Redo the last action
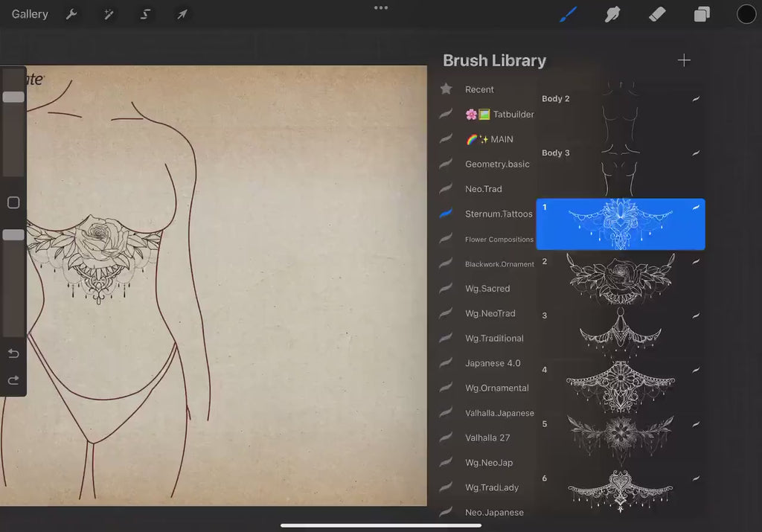Viewport: 762px width, 532px height. [13, 380]
